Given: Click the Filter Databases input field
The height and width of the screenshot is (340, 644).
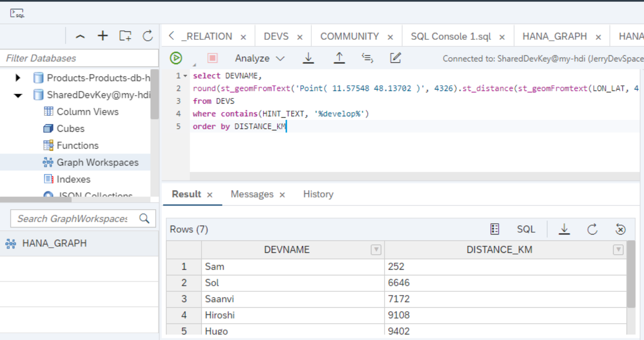Looking at the screenshot, I should [x=79, y=58].
